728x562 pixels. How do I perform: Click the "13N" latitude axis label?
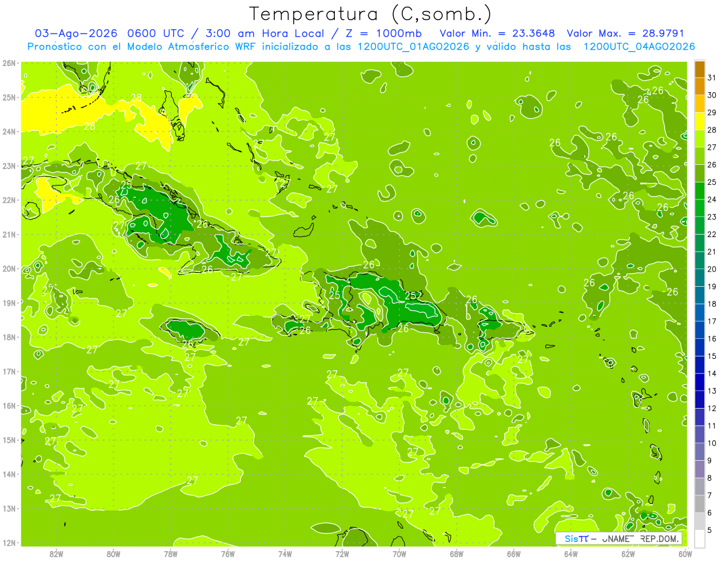point(9,508)
